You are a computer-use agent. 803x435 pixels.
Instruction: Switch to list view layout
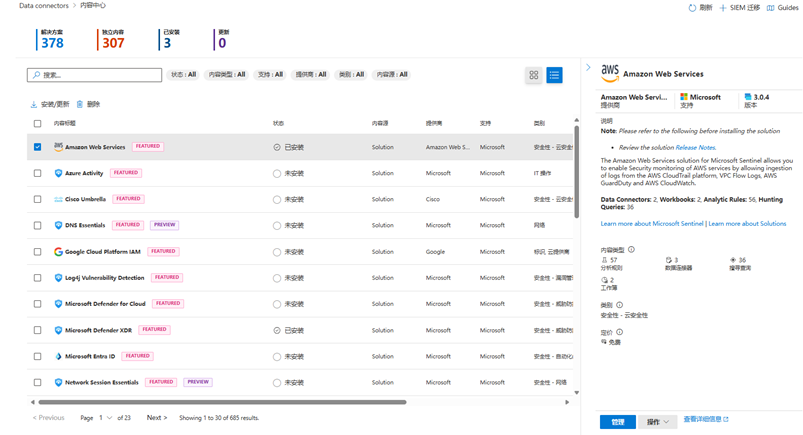(554, 75)
